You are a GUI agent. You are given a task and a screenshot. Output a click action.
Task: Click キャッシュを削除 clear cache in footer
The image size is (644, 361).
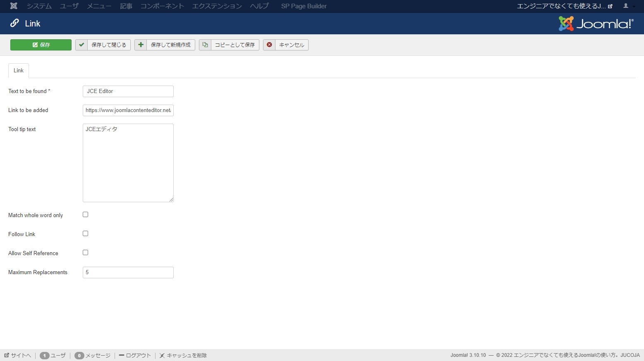tap(183, 355)
